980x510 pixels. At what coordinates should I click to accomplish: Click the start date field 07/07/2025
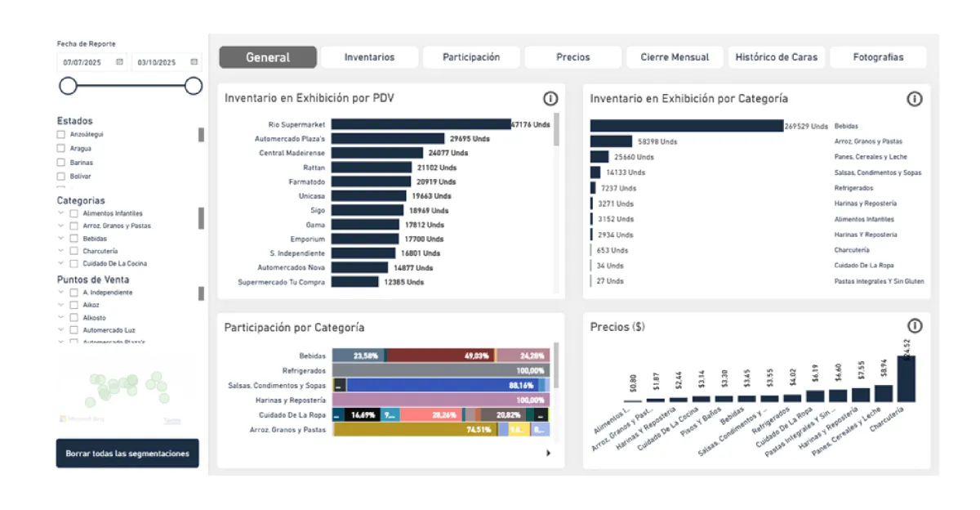(x=91, y=62)
